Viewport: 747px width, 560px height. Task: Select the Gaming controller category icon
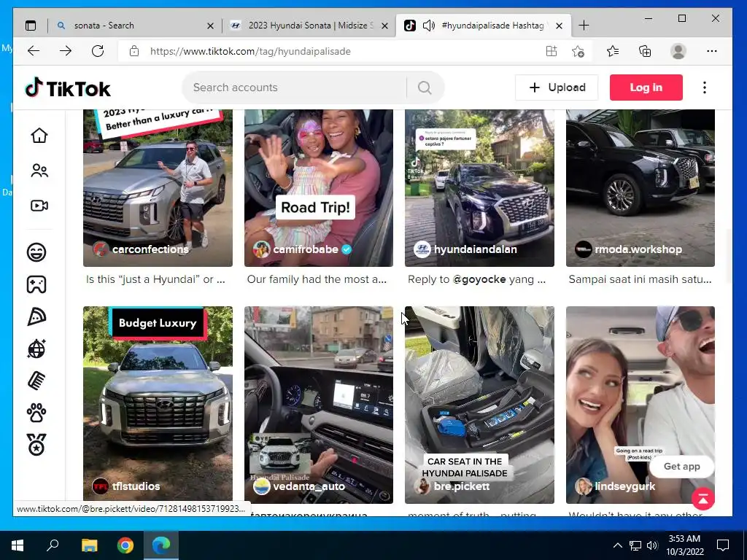point(36,284)
